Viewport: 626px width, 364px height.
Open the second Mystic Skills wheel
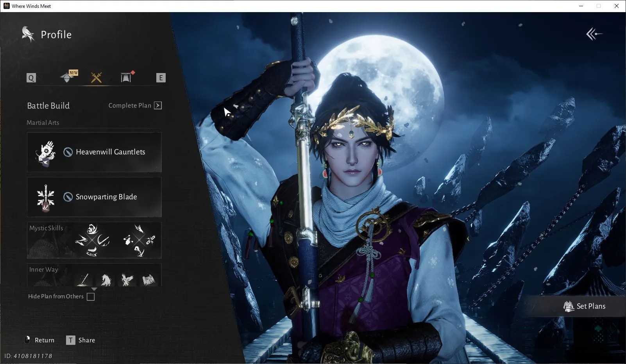click(x=139, y=240)
